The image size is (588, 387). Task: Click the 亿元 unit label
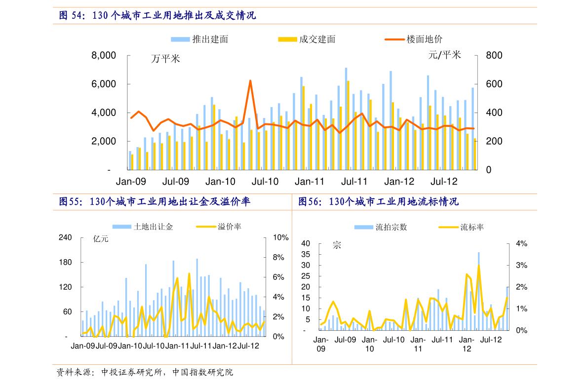pyautogui.click(x=101, y=239)
